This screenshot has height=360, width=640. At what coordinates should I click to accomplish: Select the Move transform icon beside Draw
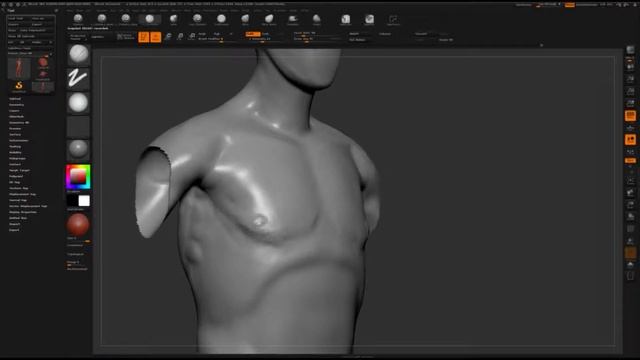pos(168,37)
